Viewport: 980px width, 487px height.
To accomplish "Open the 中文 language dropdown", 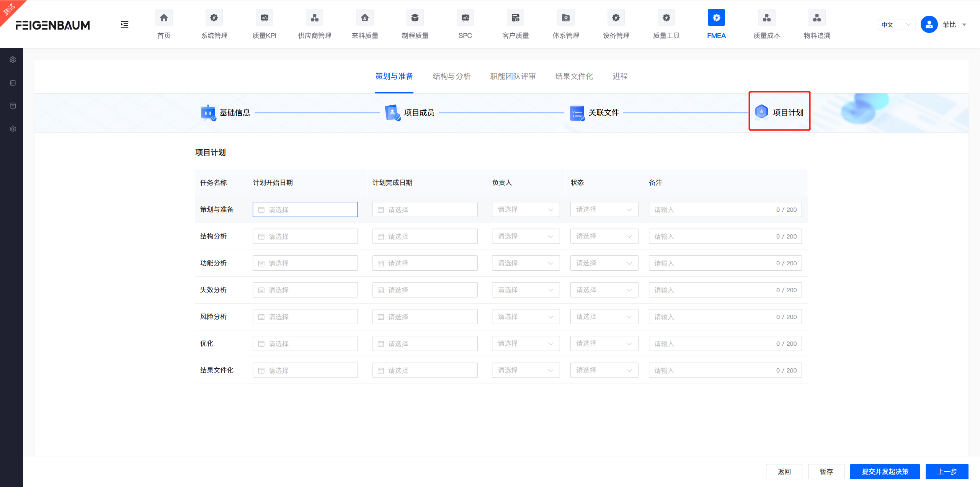I will (896, 24).
